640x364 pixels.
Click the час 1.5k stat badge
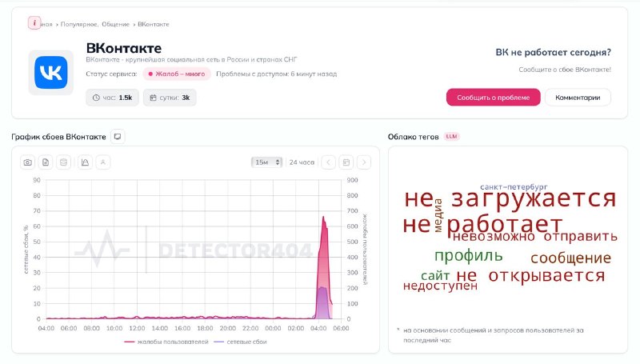point(112,98)
